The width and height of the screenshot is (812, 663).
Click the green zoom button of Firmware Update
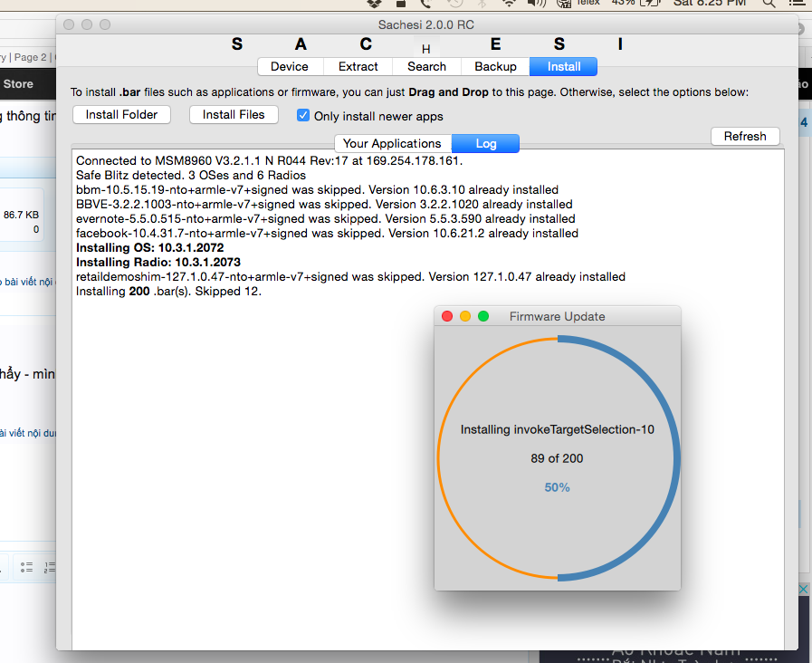point(483,316)
